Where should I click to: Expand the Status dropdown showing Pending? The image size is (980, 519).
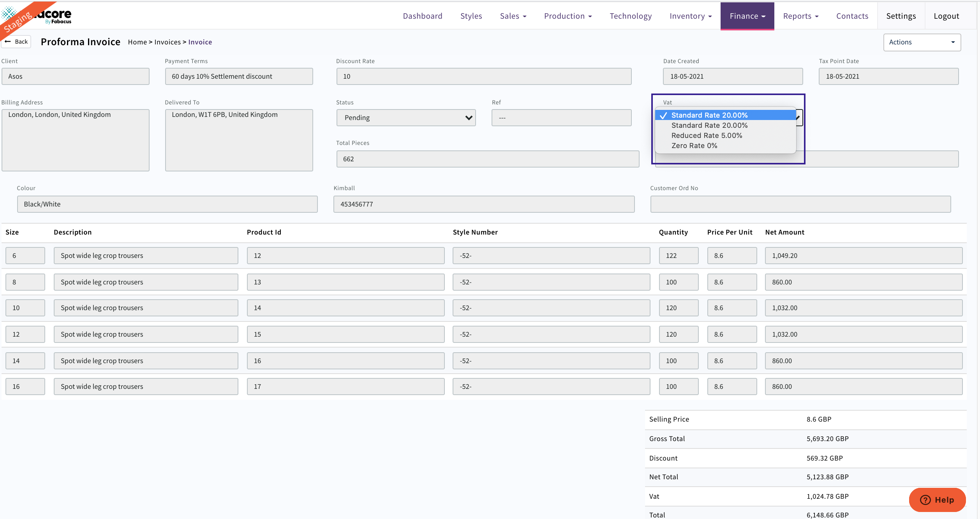406,118
